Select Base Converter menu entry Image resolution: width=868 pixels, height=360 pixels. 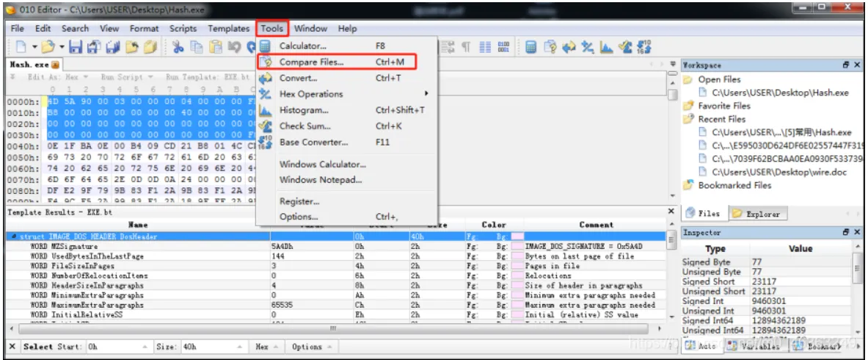coord(346,143)
